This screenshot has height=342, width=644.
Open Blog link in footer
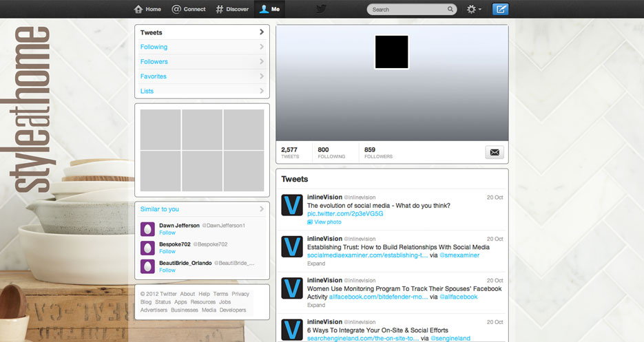point(146,302)
